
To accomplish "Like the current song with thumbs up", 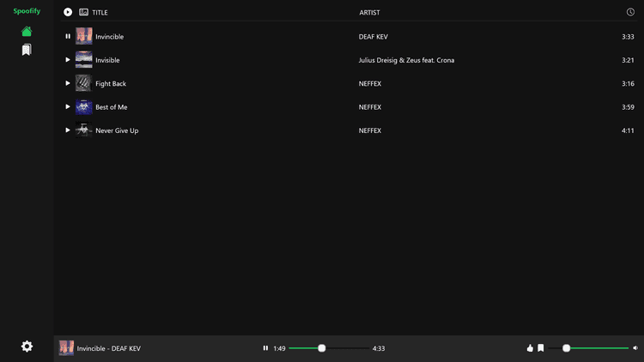I will point(530,348).
